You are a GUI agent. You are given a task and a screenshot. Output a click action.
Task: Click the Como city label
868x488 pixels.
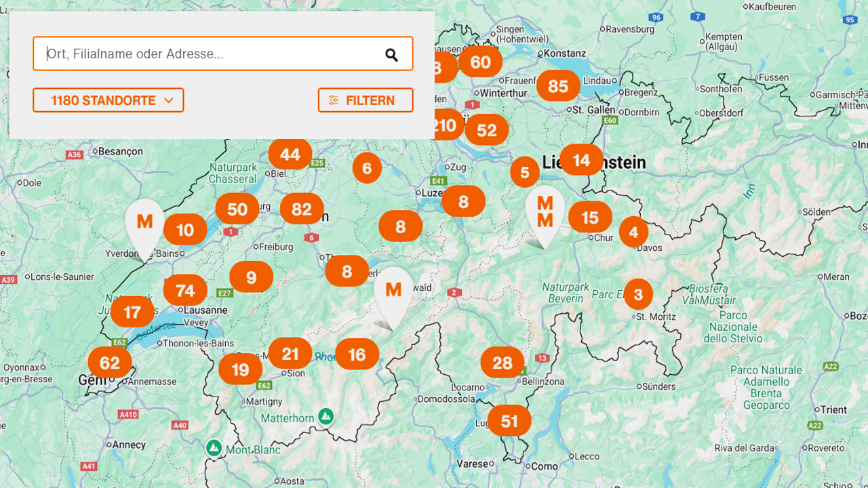545,466
